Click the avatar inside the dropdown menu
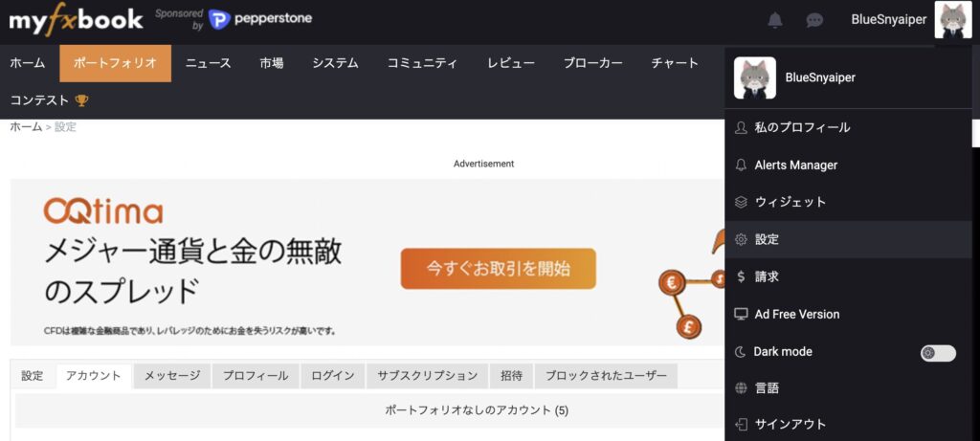Viewport: 980px width, 441px height. [755, 78]
